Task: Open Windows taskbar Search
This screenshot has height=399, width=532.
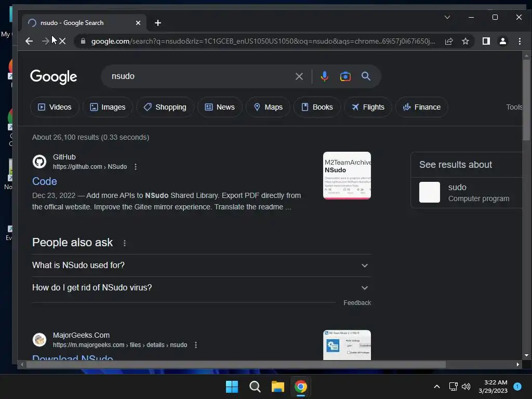Action: pyautogui.click(x=255, y=387)
